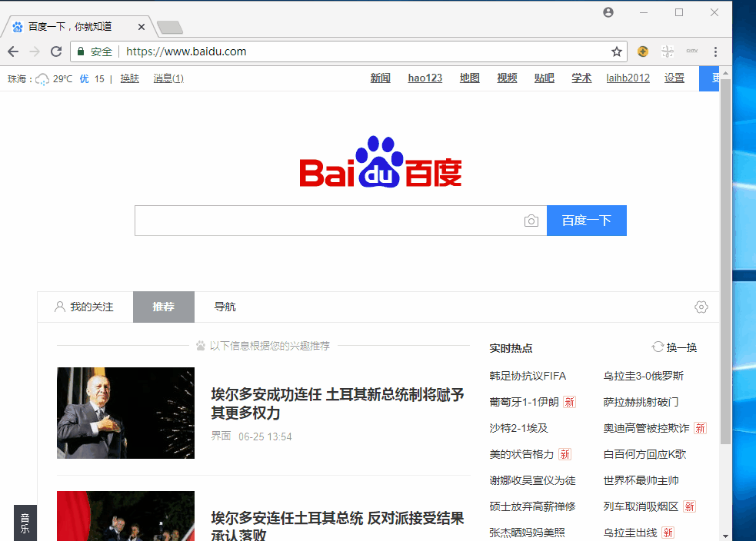Screen dimensions: 756x541
Task: Open hao123 link
Action: tap(425, 78)
